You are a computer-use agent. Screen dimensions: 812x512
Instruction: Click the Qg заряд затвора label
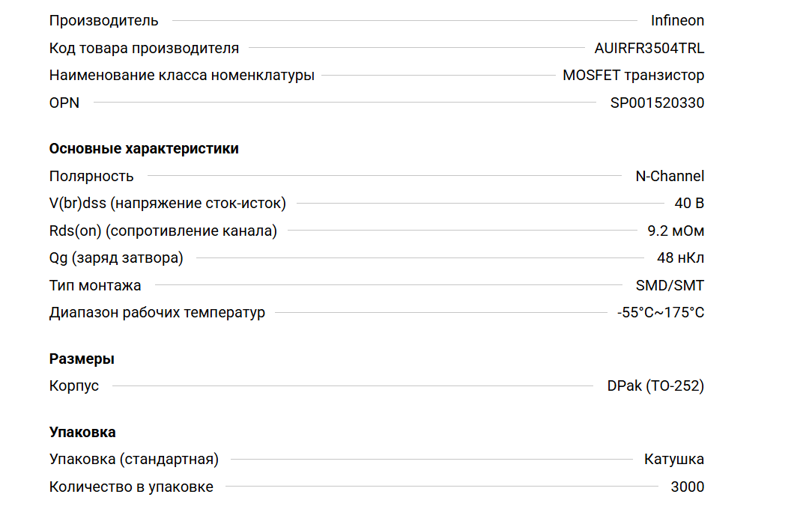tap(116, 258)
